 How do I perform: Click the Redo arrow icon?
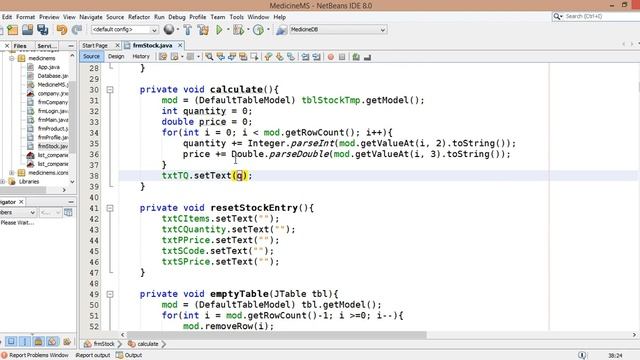[77, 30]
